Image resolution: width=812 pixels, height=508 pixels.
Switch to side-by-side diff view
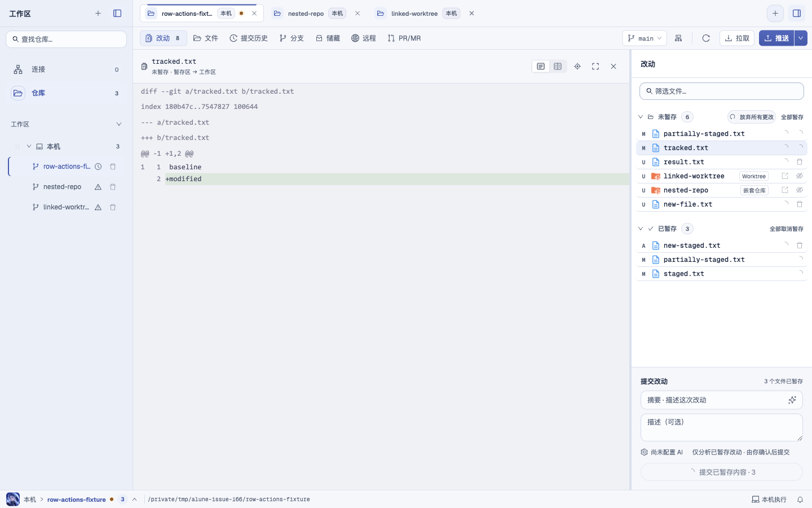pyautogui.click(x=558, y=67)
